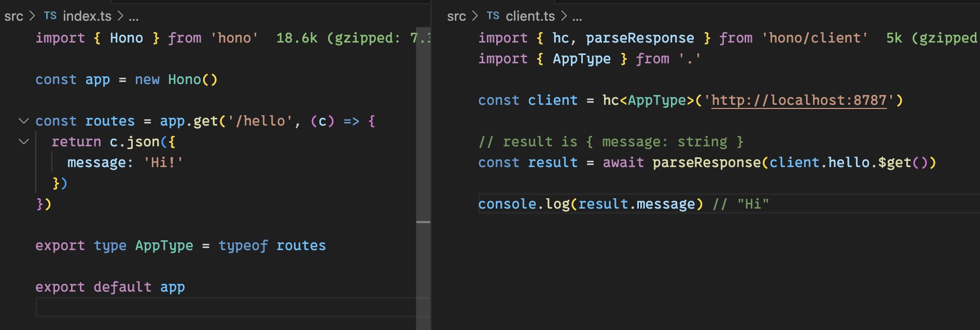
Task: Click the message: 'Hi!' line
Action: point(125,162)
